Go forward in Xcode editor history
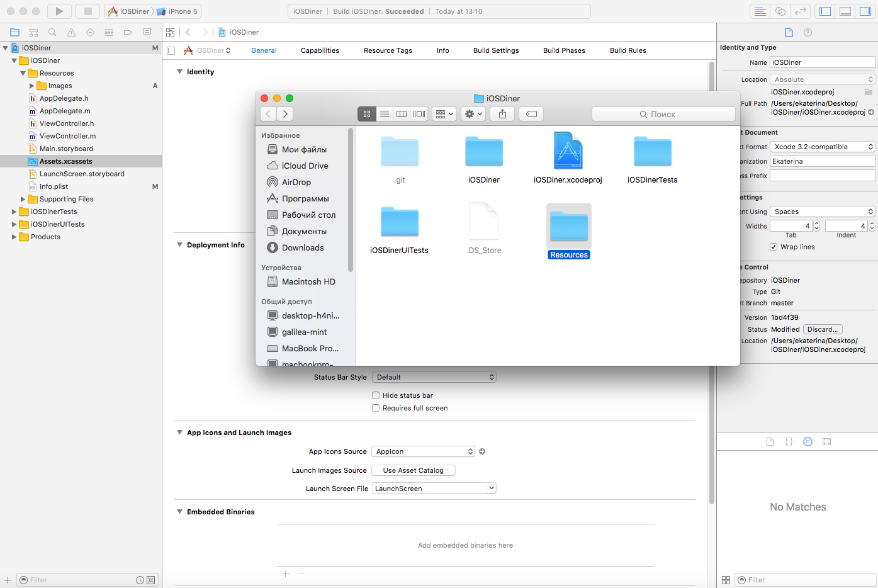878x588 pixels. pyautogui.click(x=205, y=32)
